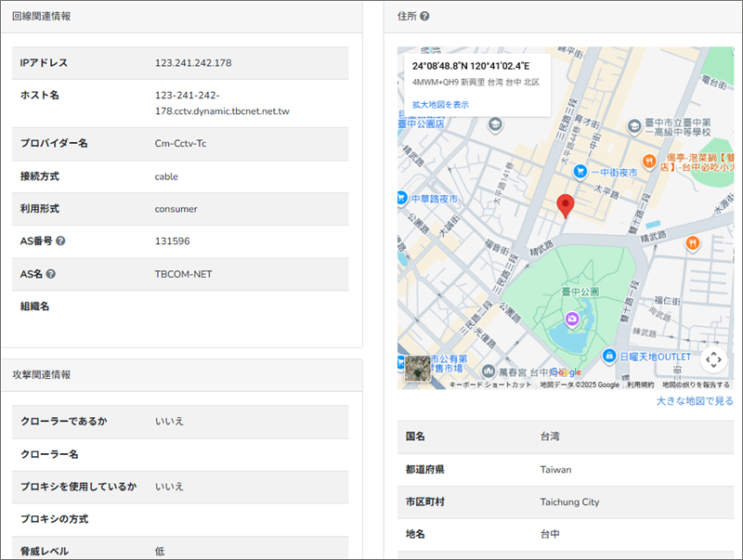Click the orange restaurant marker near 精武路
Screen dimensions: 743x560
click(x=692, y=243)
